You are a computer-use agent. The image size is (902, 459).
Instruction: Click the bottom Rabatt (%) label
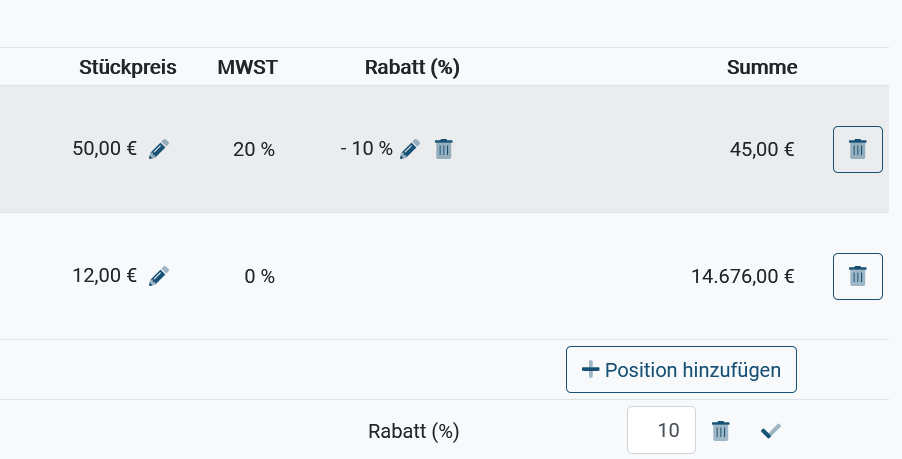414,431
